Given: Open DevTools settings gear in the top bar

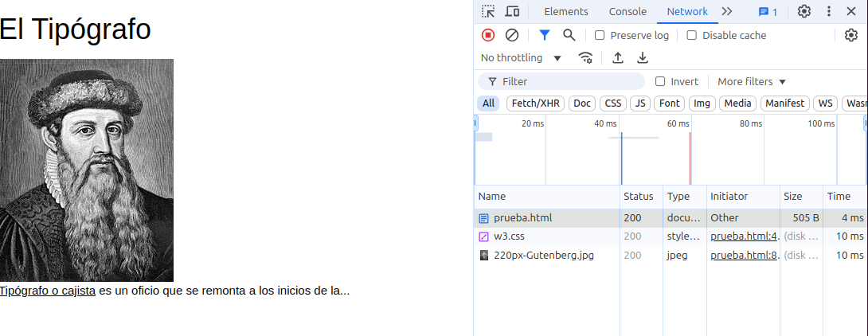Looking at the screenshot, I should [x=804, y=12].
